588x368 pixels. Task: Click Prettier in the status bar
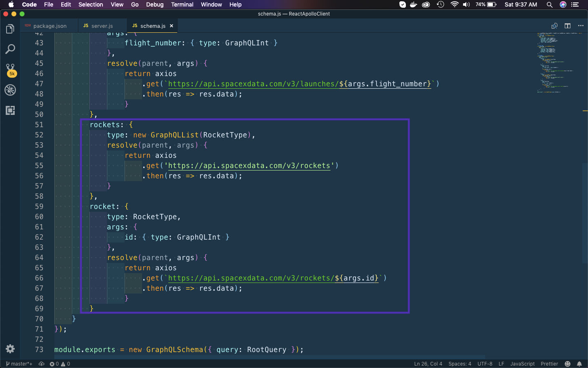pyautogui.click(x=549, y=364)
